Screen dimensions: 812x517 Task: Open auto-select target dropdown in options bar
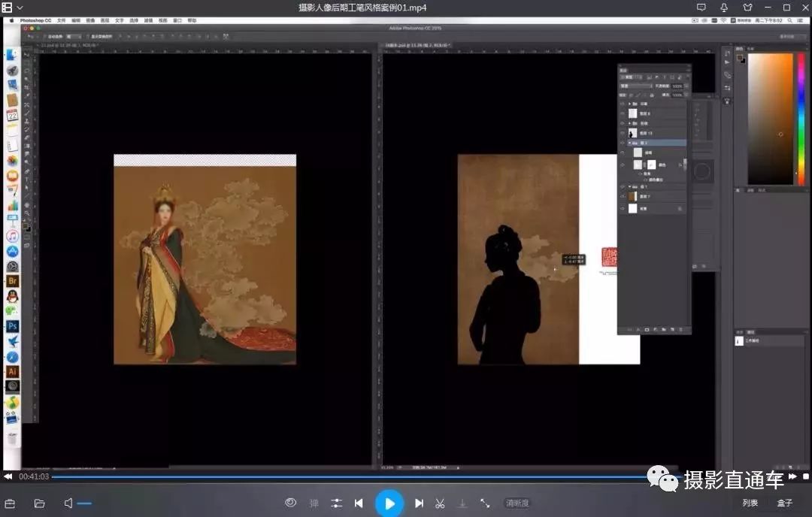[74, 37]
